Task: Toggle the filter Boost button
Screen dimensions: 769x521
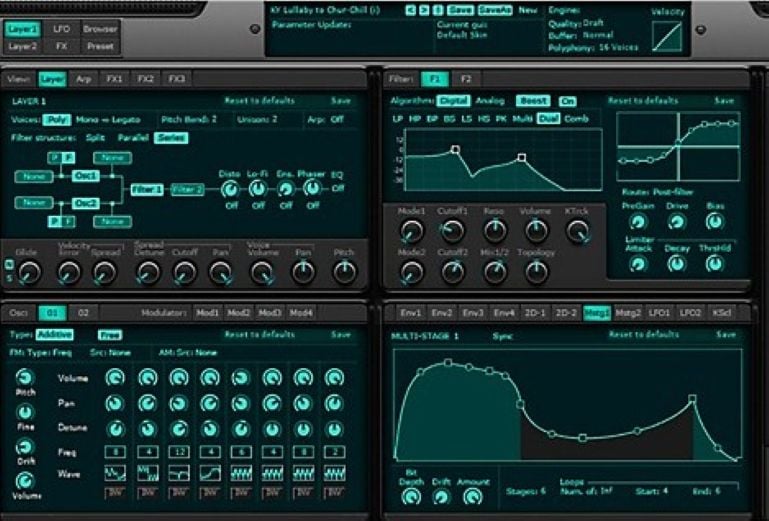Action: pyautogui.click(x=533, y=101)
